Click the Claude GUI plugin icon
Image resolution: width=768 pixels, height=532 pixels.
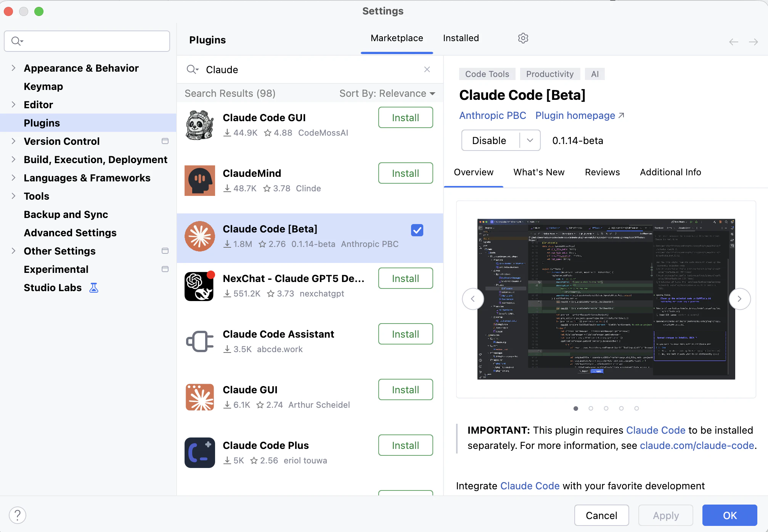(200, 397)
